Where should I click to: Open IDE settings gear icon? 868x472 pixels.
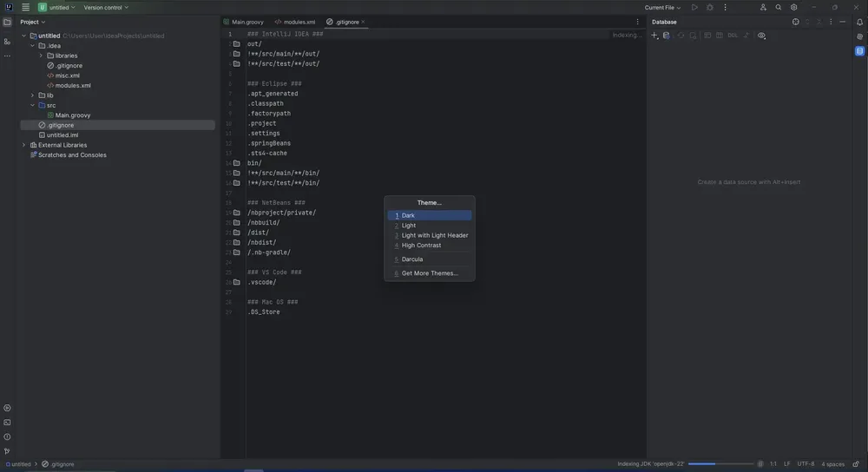[794, 7]
